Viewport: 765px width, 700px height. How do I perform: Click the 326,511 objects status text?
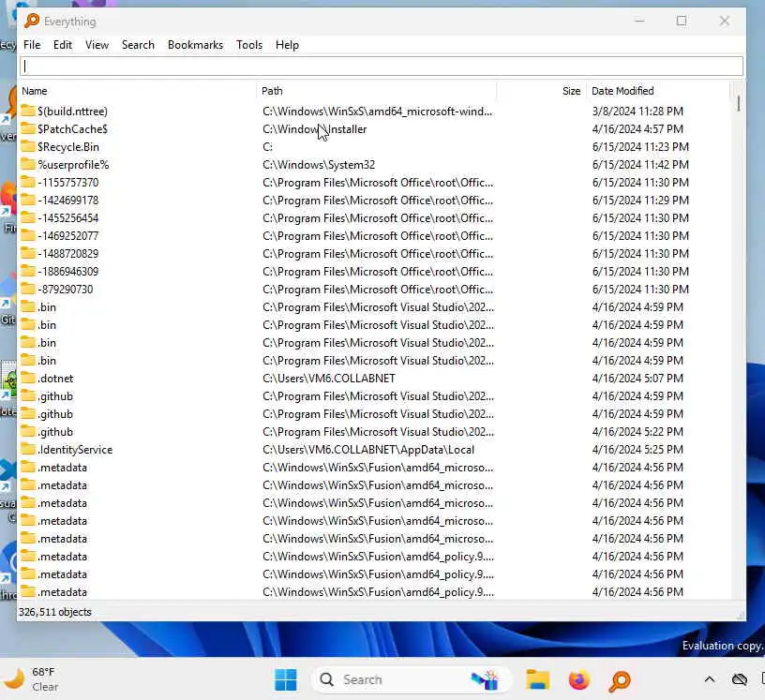[55, 612]
